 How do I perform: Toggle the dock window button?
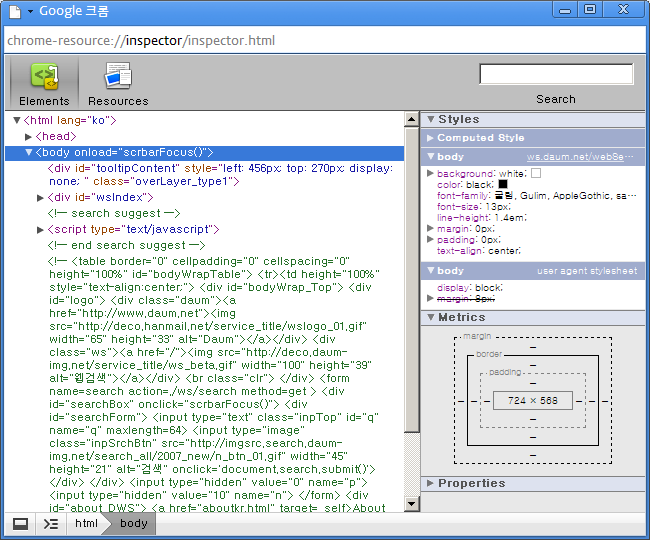20,524
